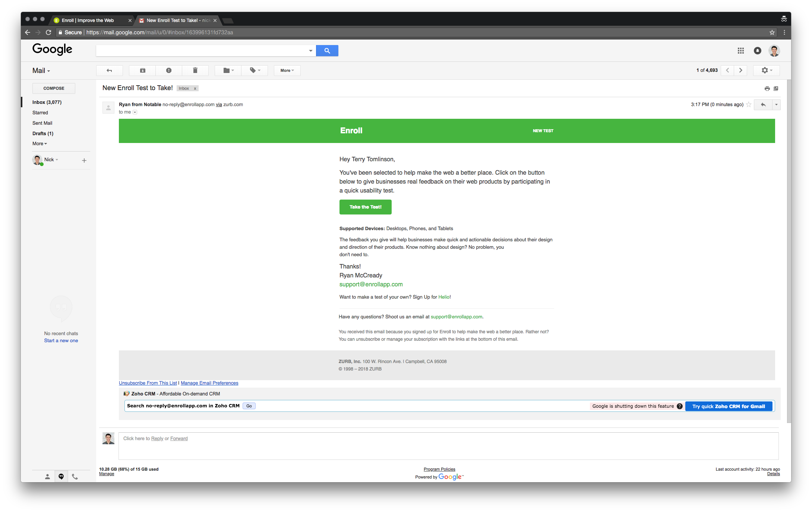Click the browser back arrow
The height and width of the screenshot is (512, 812).
pyautogui.click(x=28, y=32)
